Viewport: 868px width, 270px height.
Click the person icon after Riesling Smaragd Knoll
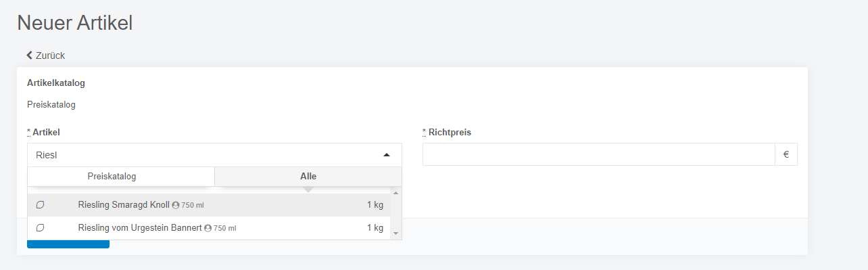pos(176,204)
